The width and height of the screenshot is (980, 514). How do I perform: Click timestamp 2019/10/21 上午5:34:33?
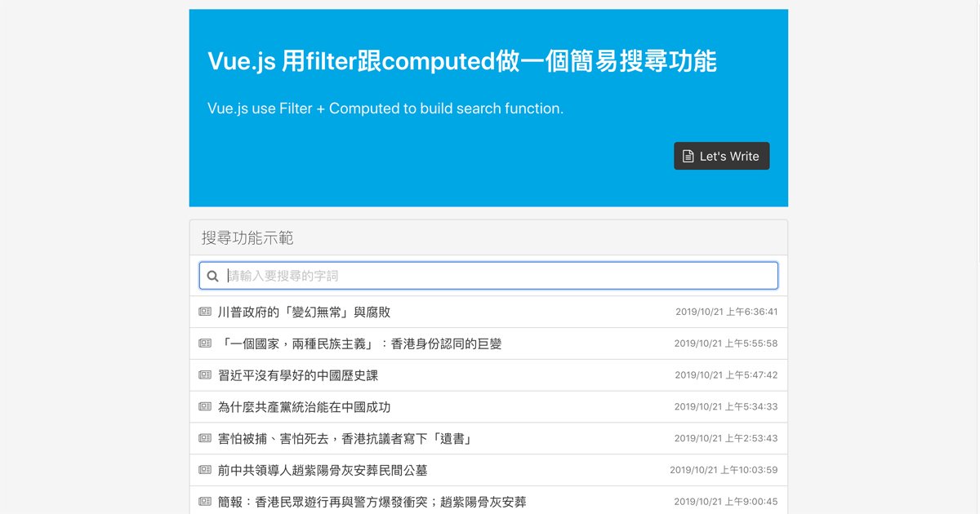tap(726, 406)
